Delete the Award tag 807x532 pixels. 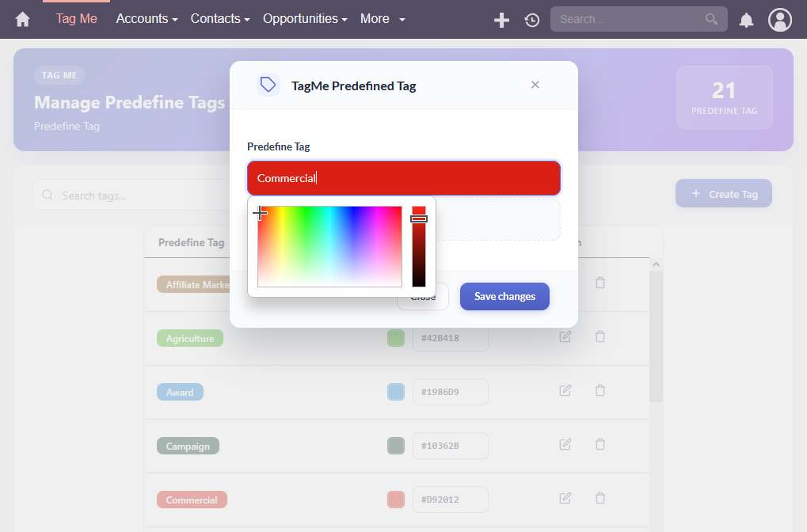[600, 390]
